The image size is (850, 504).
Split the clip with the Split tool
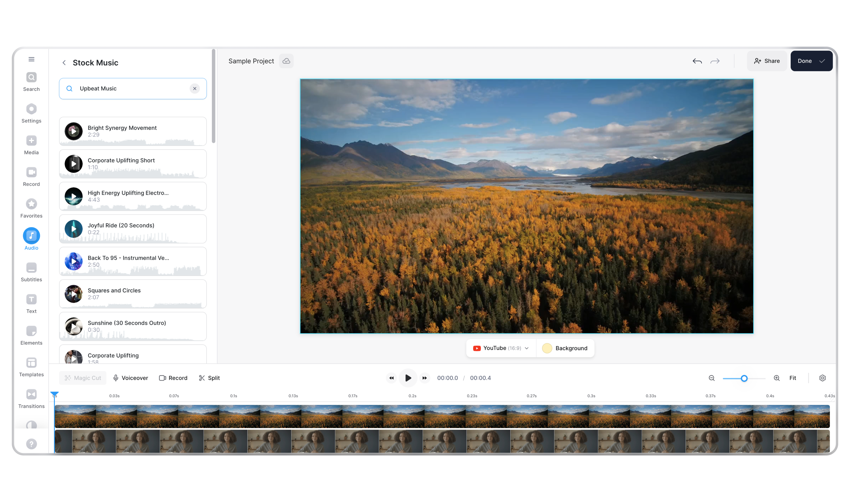209,378
